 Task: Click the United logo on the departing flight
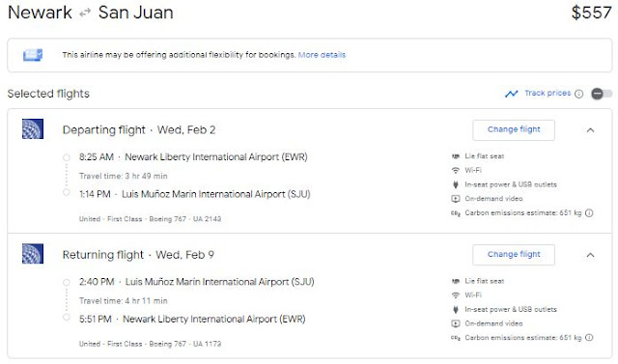pyautogui.click(x=33, y=129)
